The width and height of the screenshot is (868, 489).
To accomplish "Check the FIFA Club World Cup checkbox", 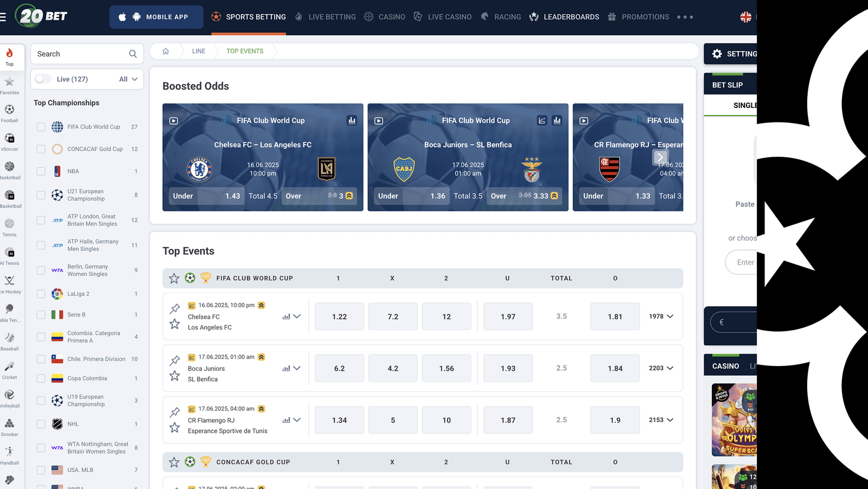I will (x=41, y=127).
